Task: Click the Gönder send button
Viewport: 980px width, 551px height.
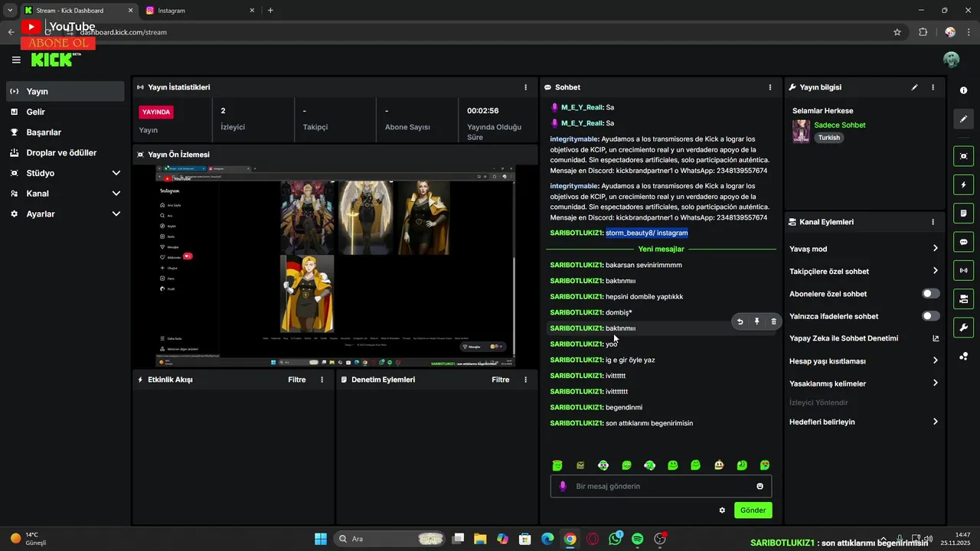Action: (x=753, y=510)
